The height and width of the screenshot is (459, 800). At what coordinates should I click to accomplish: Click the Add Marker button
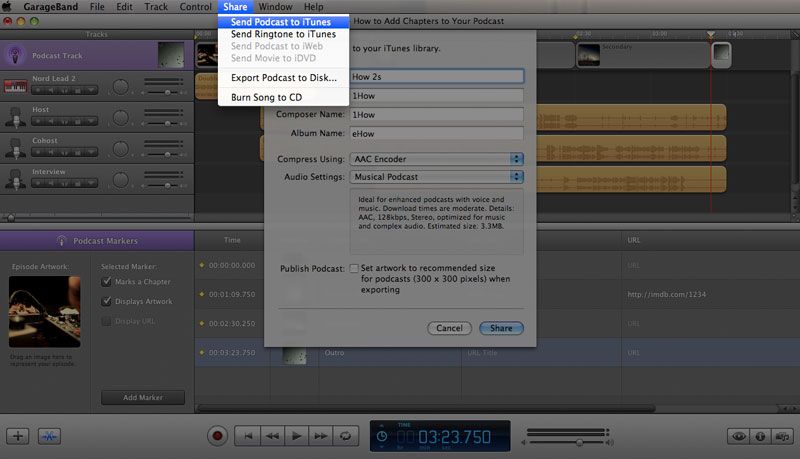[x=143, y=397]
